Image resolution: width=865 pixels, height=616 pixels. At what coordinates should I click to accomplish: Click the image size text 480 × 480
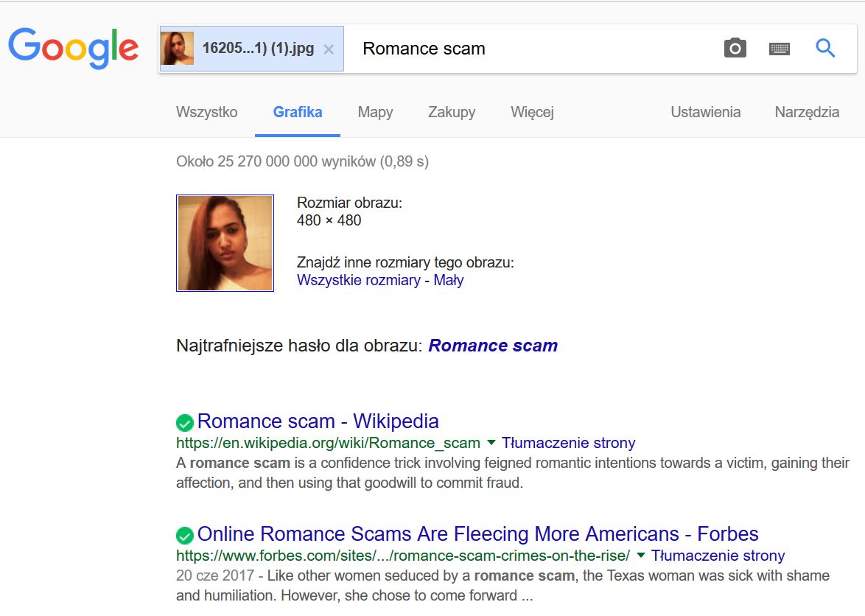[x=329, y=220]
